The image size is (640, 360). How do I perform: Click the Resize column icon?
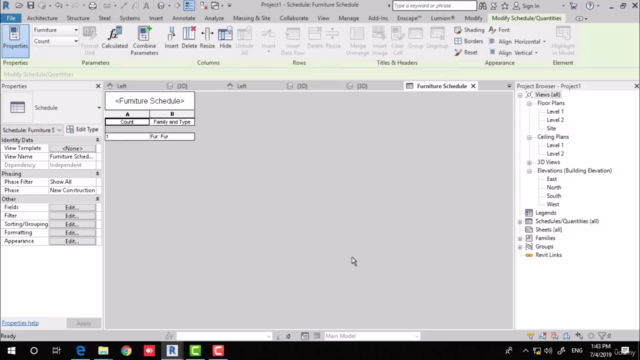207,38
